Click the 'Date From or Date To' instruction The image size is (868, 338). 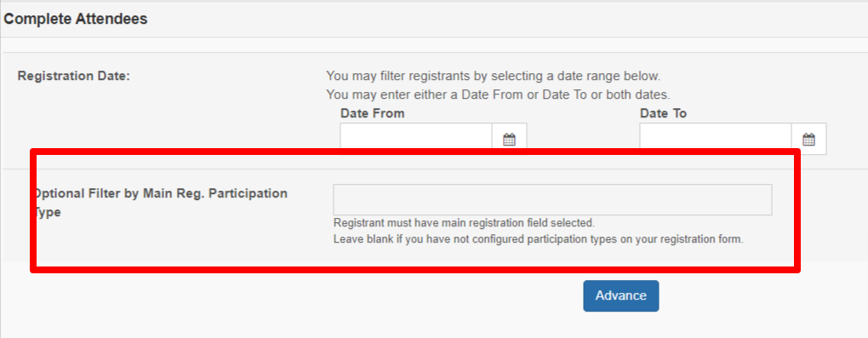tap(498, 94)
